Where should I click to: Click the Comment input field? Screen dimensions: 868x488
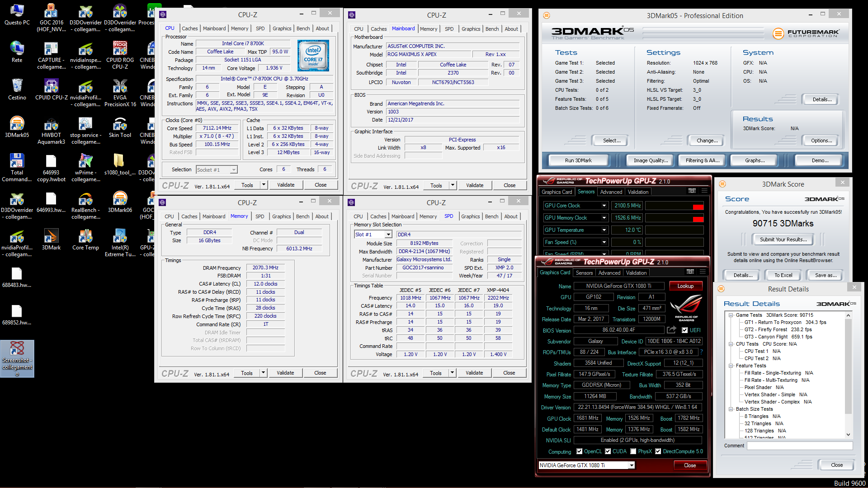click(x=800, y=446)
